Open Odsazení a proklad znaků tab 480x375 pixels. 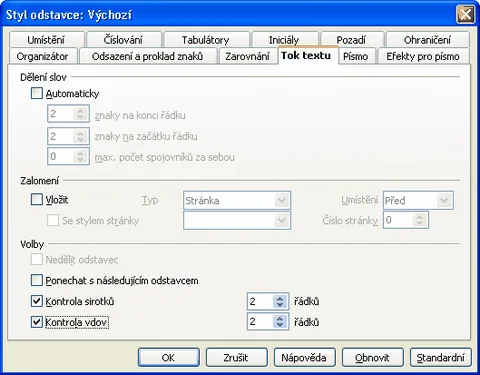coord(147,56)
